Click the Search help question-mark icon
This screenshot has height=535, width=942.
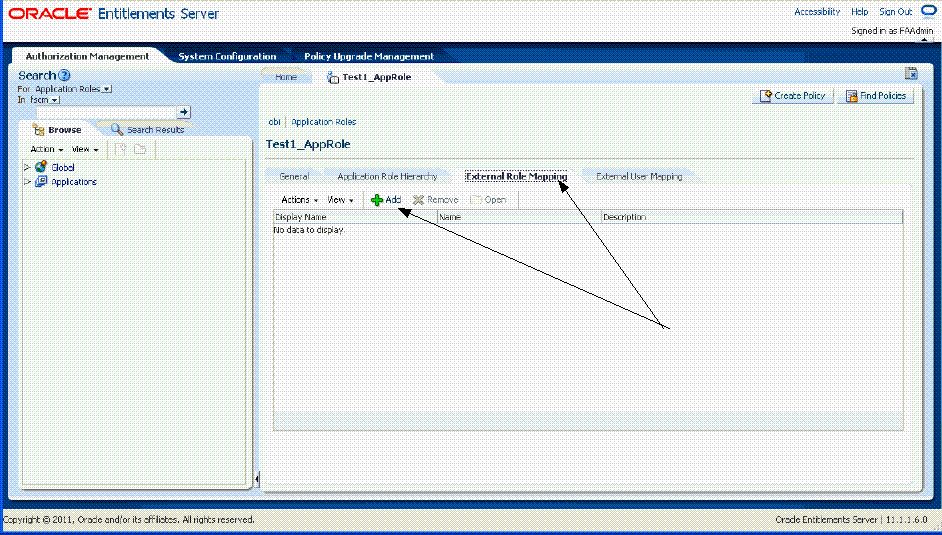pyautogui.click(x=64, y=76)
